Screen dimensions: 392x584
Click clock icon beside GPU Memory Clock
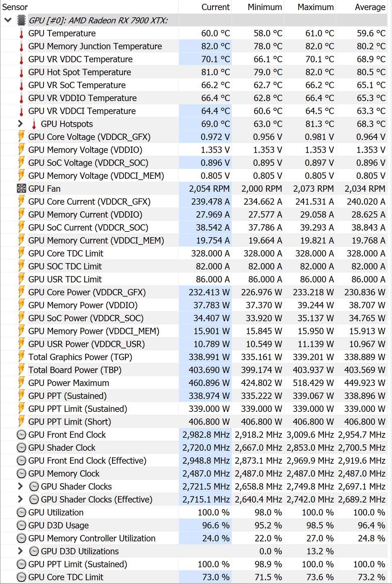coord(21,473)
